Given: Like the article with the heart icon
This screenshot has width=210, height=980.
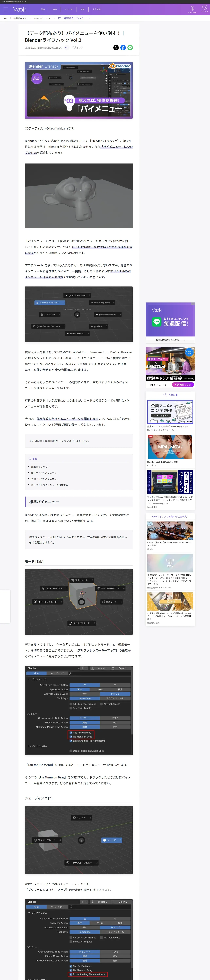Looking at the screenshot, I should click(x=74, y=48).
